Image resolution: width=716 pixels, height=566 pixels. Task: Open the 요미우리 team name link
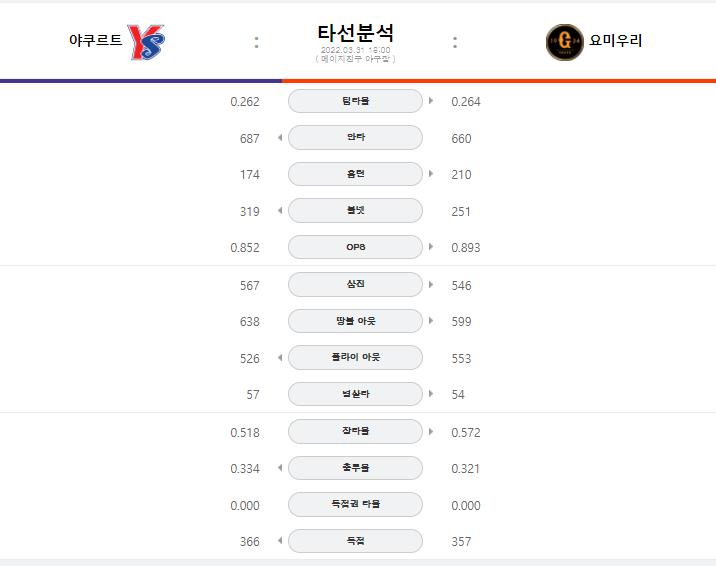[616, 40]
